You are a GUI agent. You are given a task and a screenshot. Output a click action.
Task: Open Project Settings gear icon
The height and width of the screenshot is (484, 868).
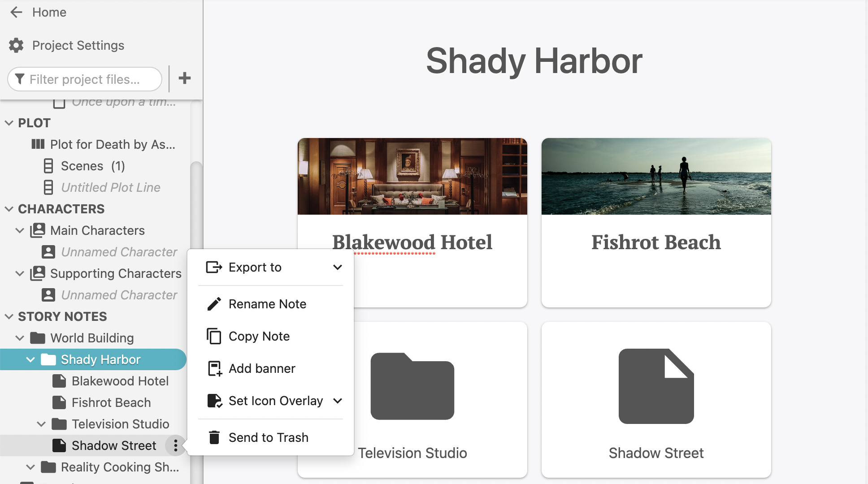click(16, 45)
